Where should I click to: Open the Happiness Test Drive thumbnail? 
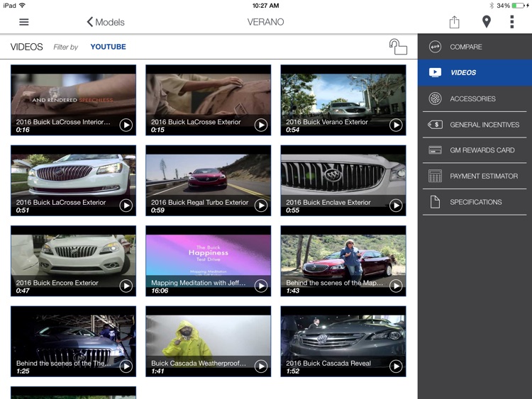(209, 261)
